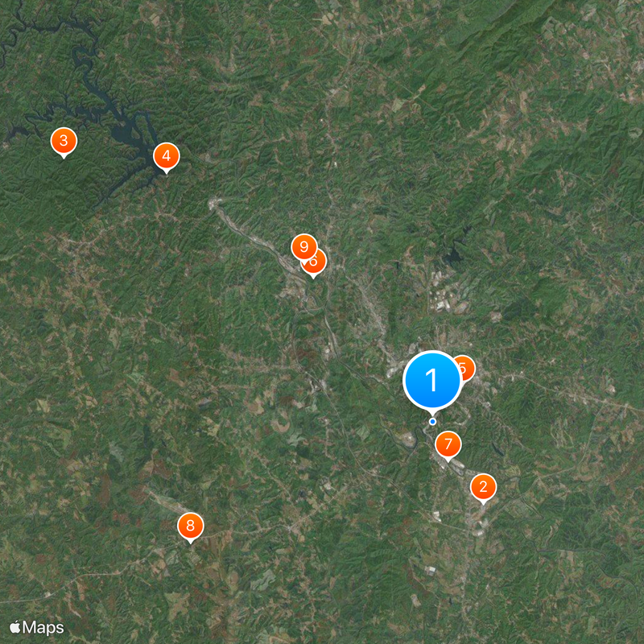Screen dimensions: 644x644
Task: Click the Apple logo icon beside Maps
Action: pyautogui.click(x=15, y=627)
